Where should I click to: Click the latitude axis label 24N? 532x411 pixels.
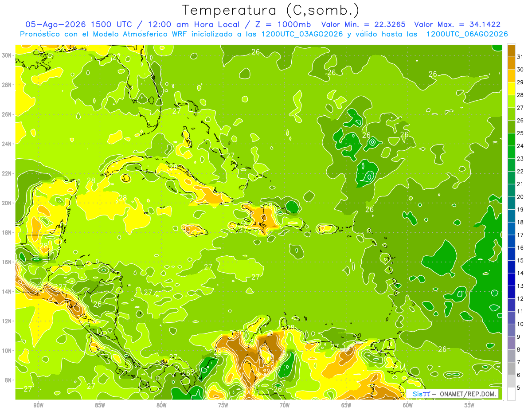(7, 144)
